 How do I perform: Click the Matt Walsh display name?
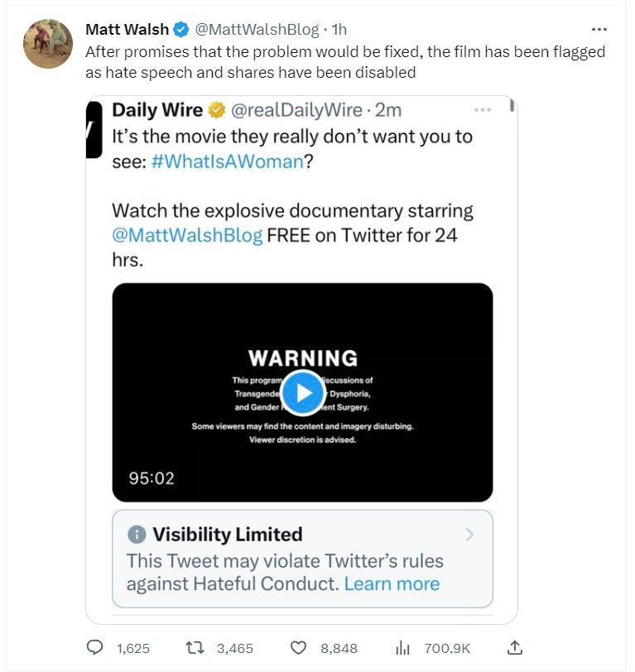pos(126,30)
